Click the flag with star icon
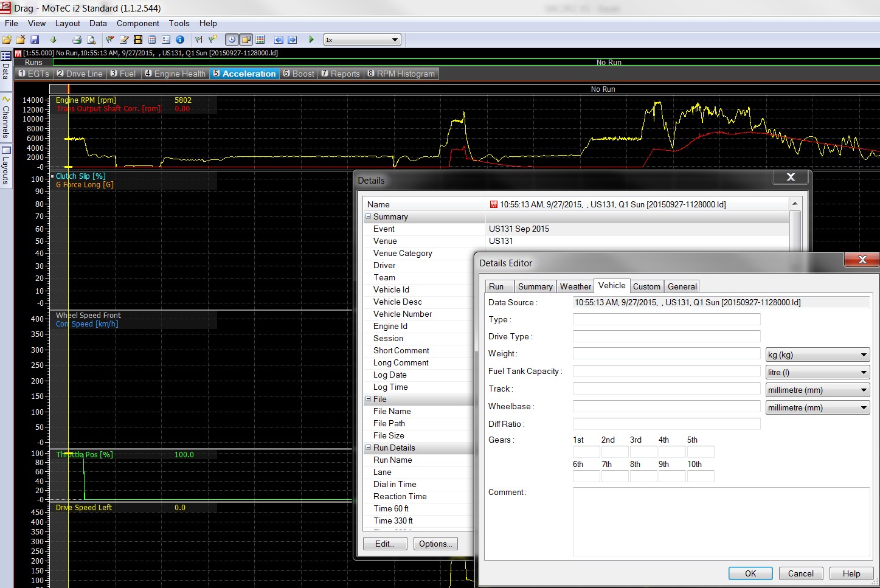 point(213,40)
